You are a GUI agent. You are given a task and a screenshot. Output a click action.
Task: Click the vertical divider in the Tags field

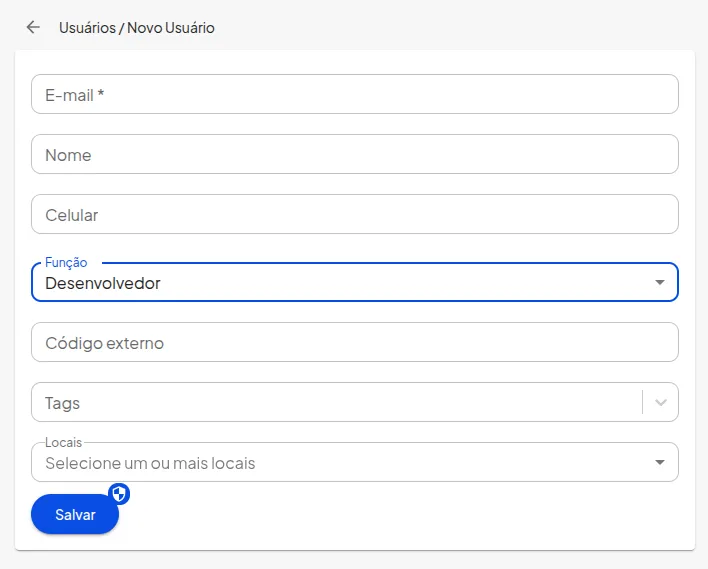[x=642, y=403]
